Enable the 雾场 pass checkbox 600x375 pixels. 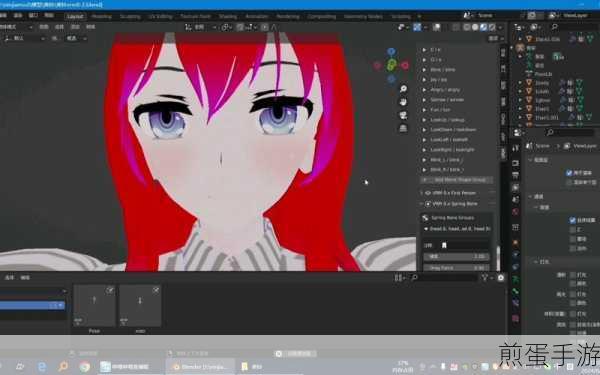pos(572,239)
